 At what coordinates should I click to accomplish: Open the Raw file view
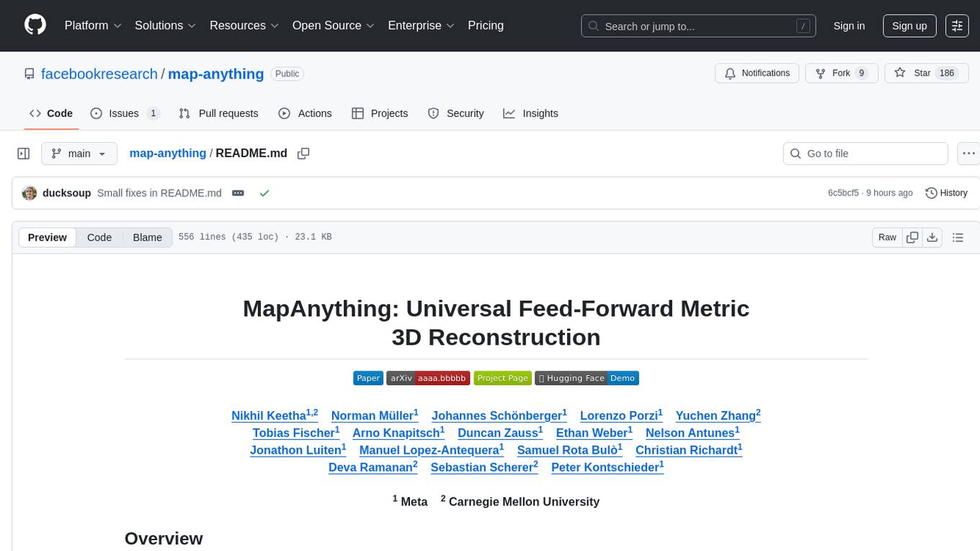pyautogui.click(x=887, y=237)
